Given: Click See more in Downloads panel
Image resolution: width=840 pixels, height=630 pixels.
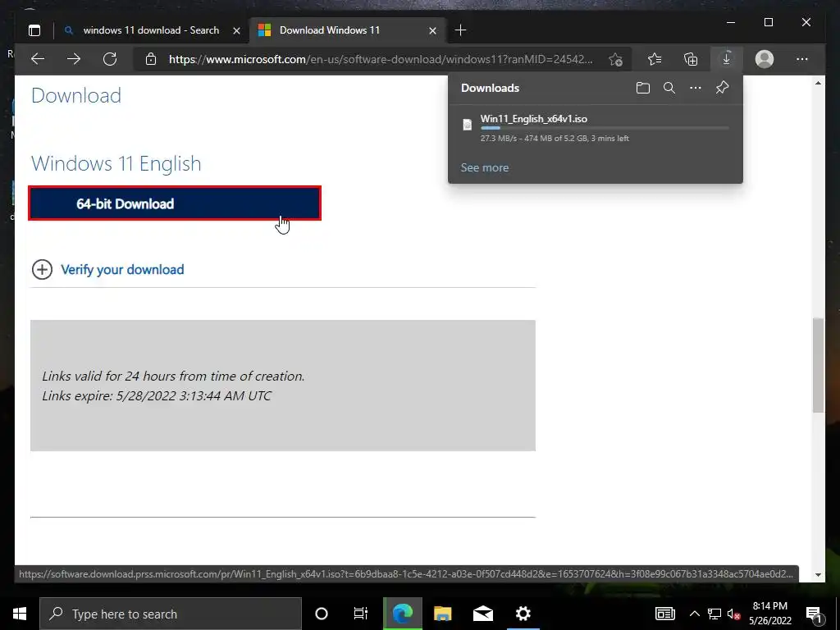Looking at the screenshot, I should [x=485, y=167].
